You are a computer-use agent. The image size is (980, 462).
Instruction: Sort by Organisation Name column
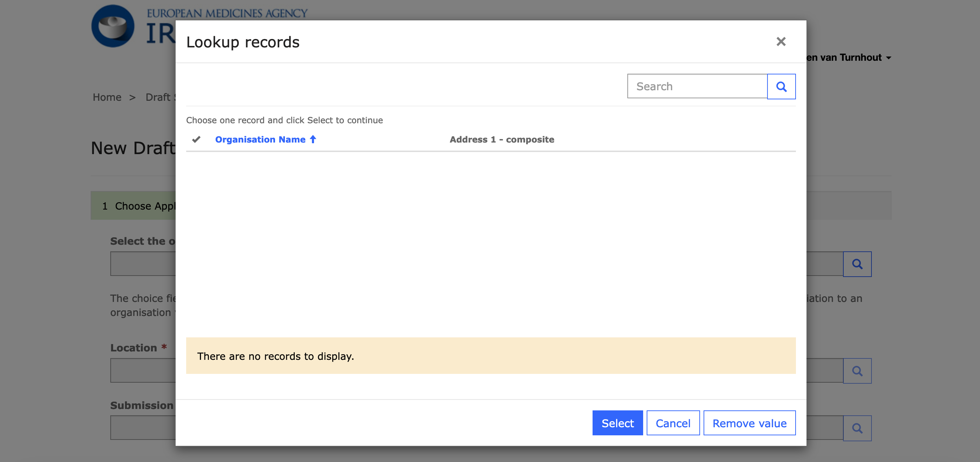pyautogui.click(x=260, y=140)
